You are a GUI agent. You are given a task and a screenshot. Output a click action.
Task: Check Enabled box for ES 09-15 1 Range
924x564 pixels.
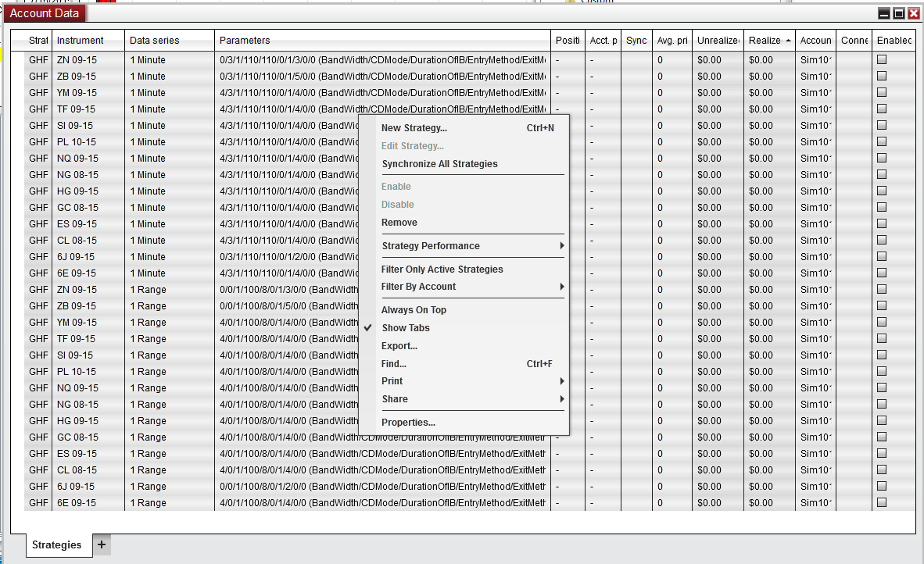pyautogui.click(x=882, y=453)
